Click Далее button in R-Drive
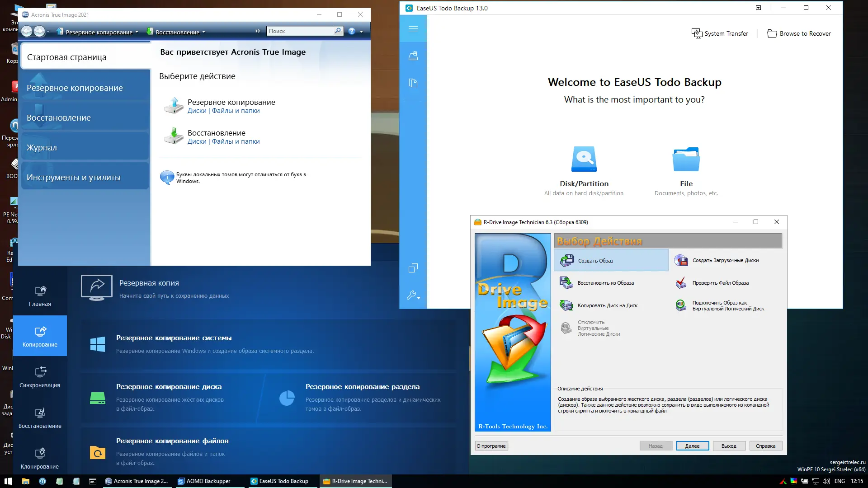868x488 pixels. tap(692, 446)
